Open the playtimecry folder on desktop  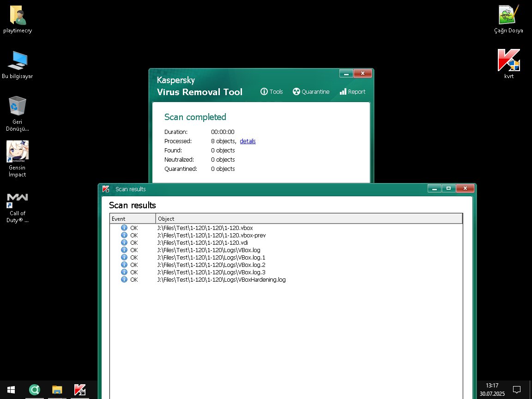(18, 16)
